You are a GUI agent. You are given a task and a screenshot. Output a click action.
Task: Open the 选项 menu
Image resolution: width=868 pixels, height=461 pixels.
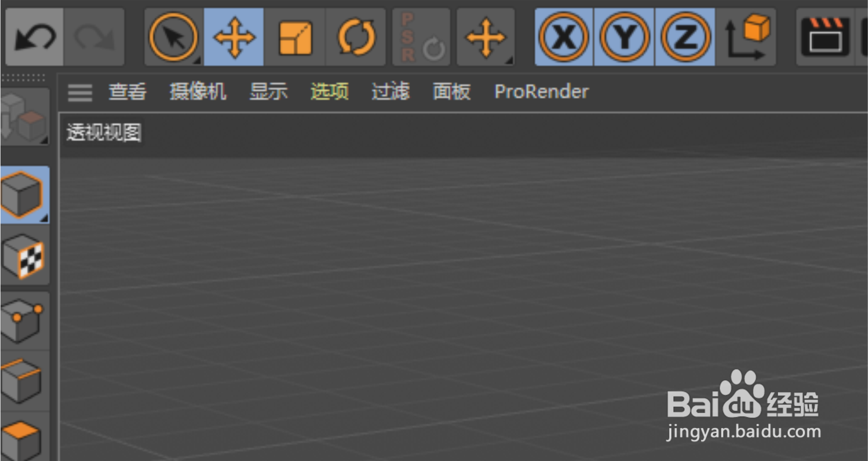point(330,92)
